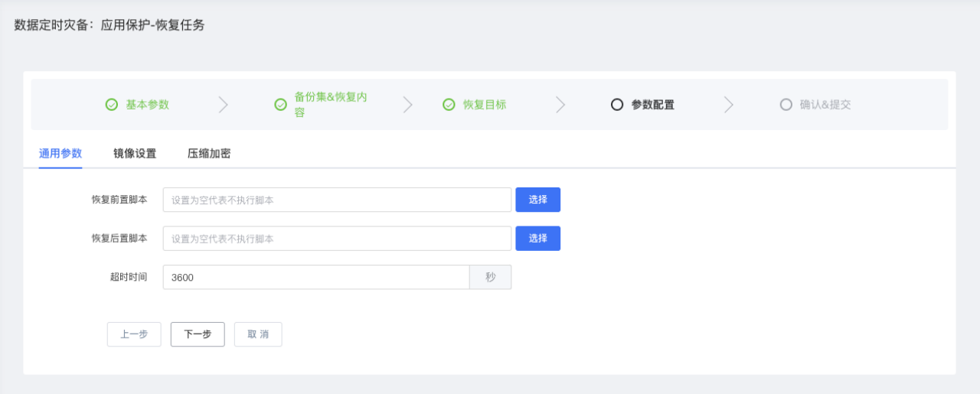Click the green check icon beside 基本参数
The height and width of the screenshot is (394, 980).
(112, 105)
